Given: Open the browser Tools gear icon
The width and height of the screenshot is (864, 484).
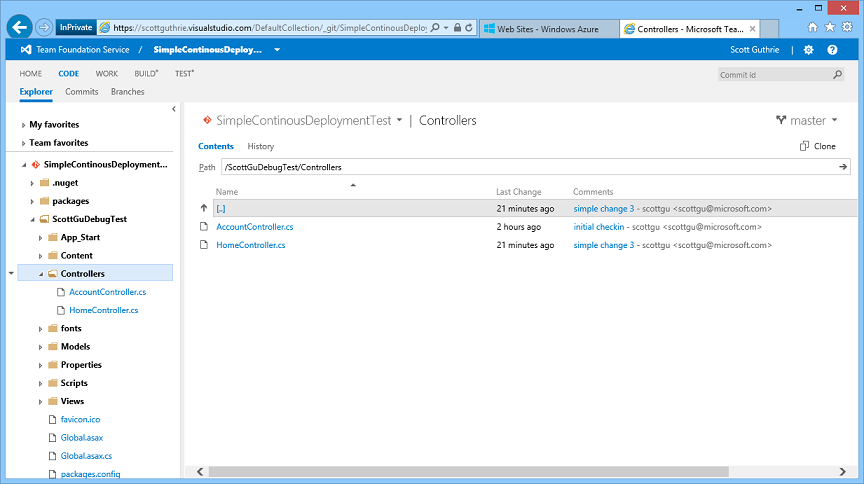Looking at the screenshot, I should click(x=847, y=27).
